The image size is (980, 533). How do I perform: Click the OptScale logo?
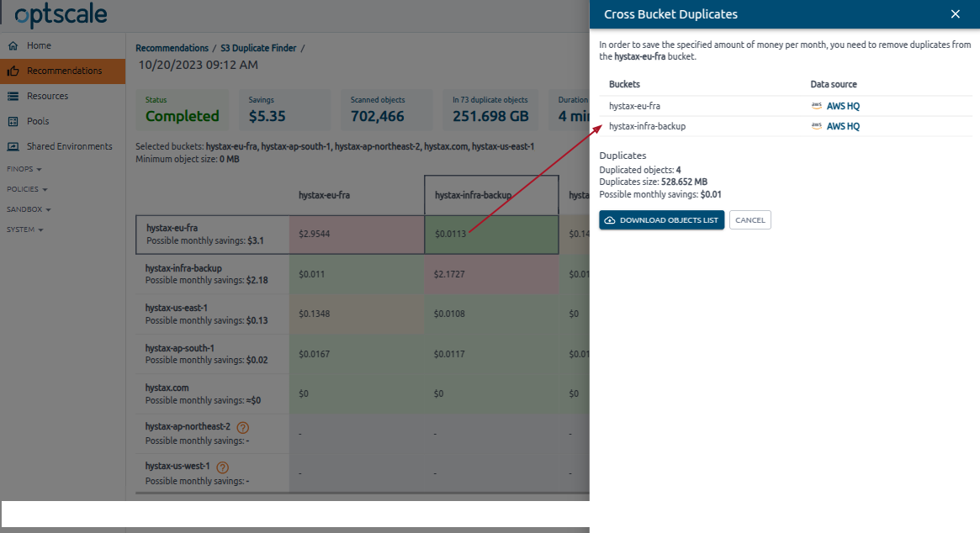click(x=61, y=15)
